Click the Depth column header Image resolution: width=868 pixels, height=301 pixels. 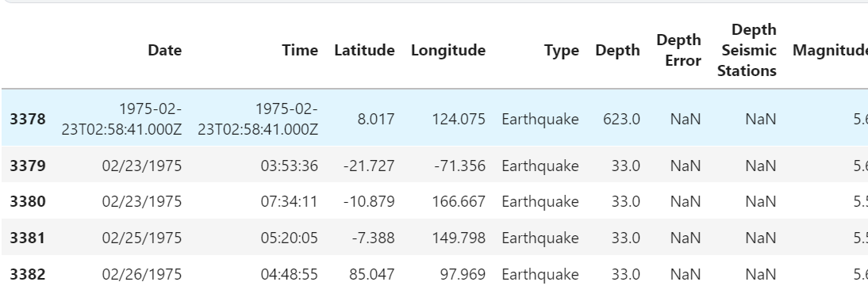618,50
